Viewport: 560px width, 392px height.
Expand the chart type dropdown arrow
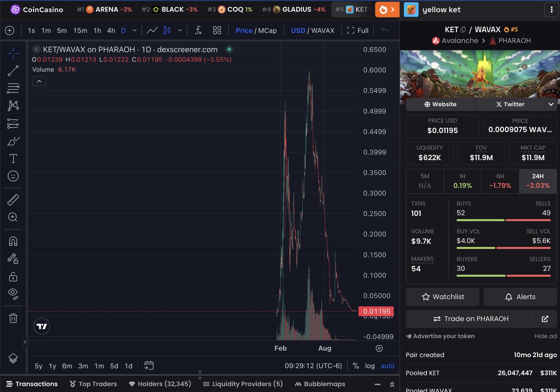coord(180,30)
